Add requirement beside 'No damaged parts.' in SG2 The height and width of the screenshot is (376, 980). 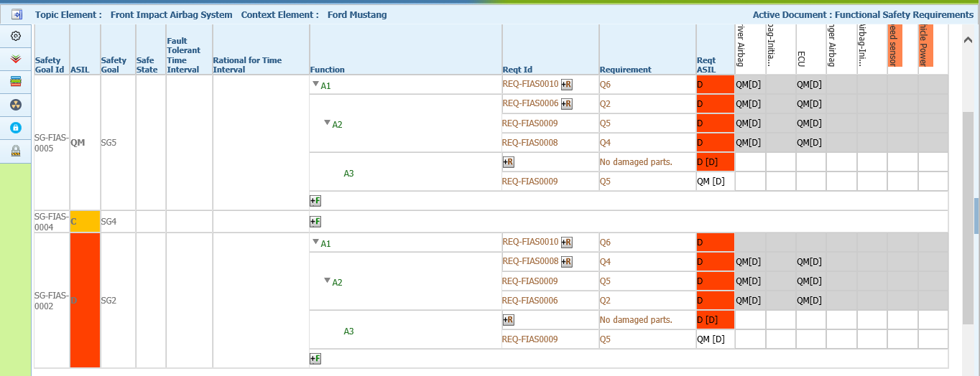tap(509, 320)
